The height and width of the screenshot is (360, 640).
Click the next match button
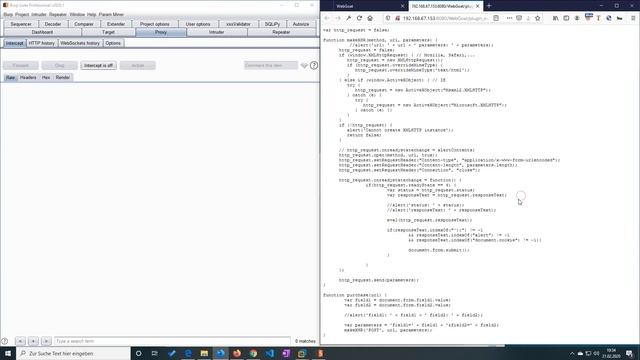pyautogui.click(x=47, y=341)
